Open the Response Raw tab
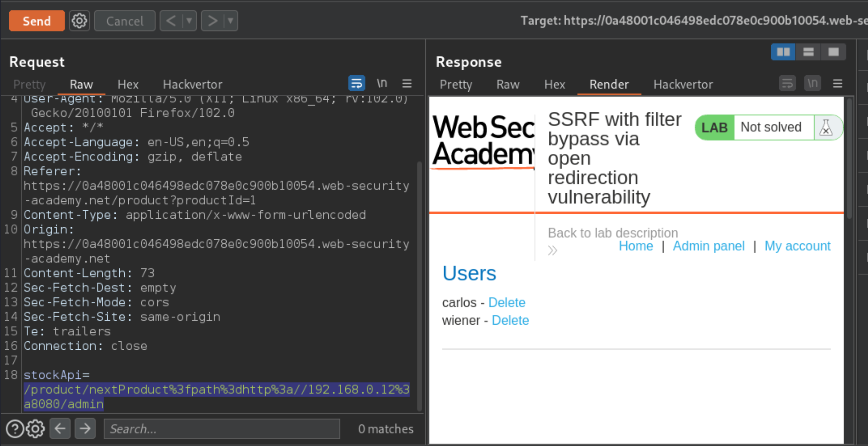This screenshot has width=868, height=446. [508, 84]
